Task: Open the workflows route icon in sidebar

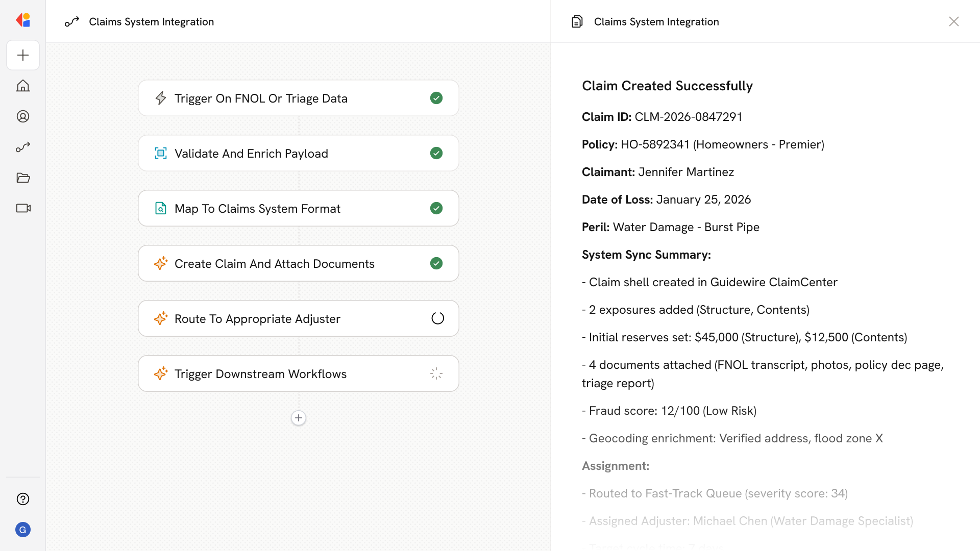Action: pyautogui.click(x=23, y=147)
